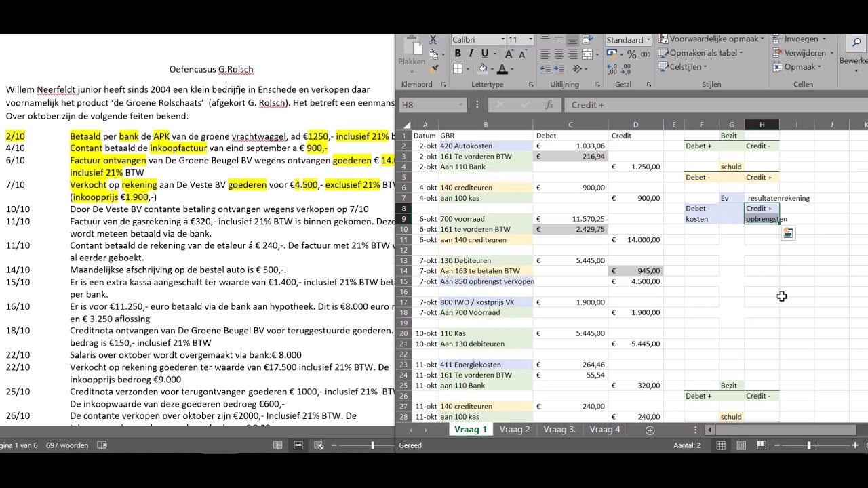This screenshot has width=868, height=488.
Task: Toggle align text right
Action: pyautogui.click(x=572, y=54)
